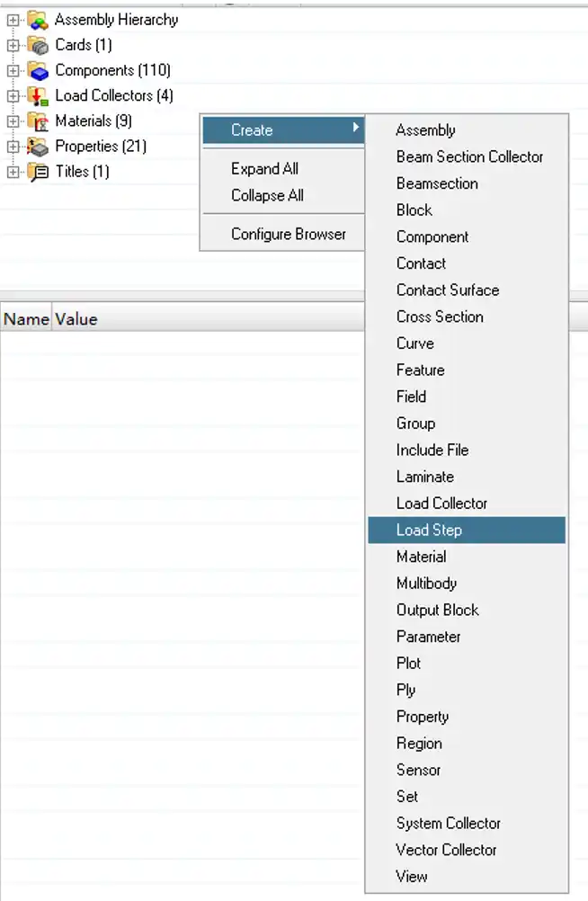Open Configure Browser from context menu

pos(288,234)
